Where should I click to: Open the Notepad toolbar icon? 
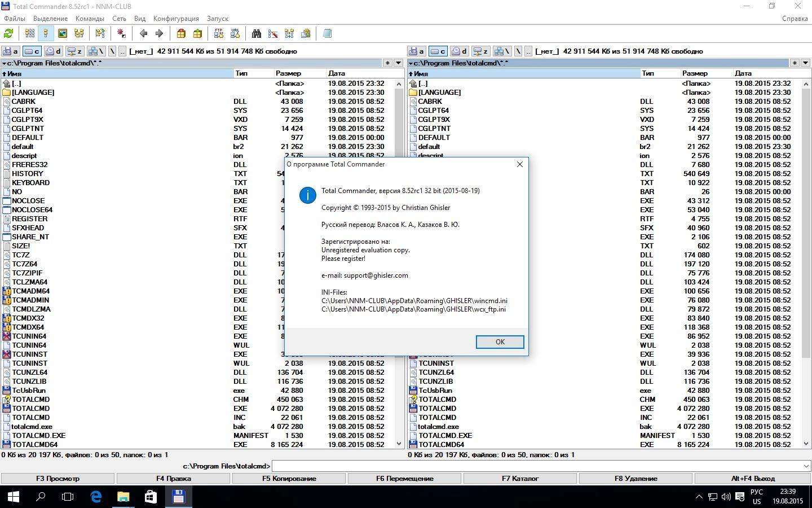point(327,33)
